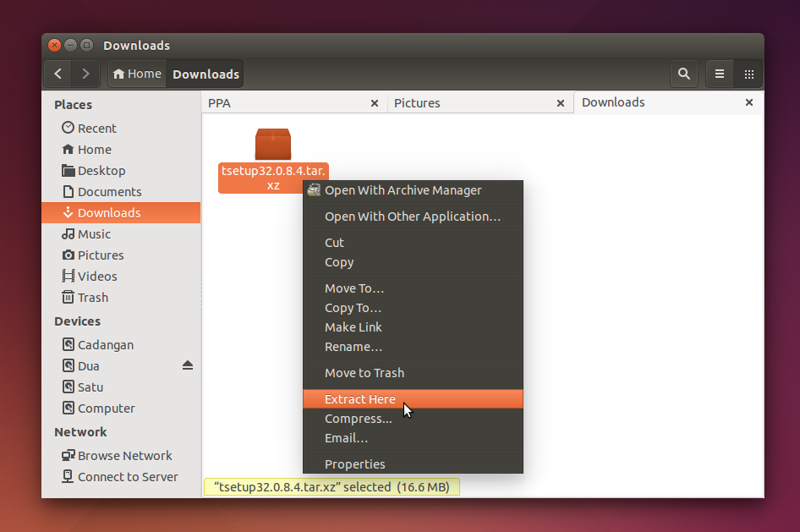Choose Compress… in context menu

point(413,419)
